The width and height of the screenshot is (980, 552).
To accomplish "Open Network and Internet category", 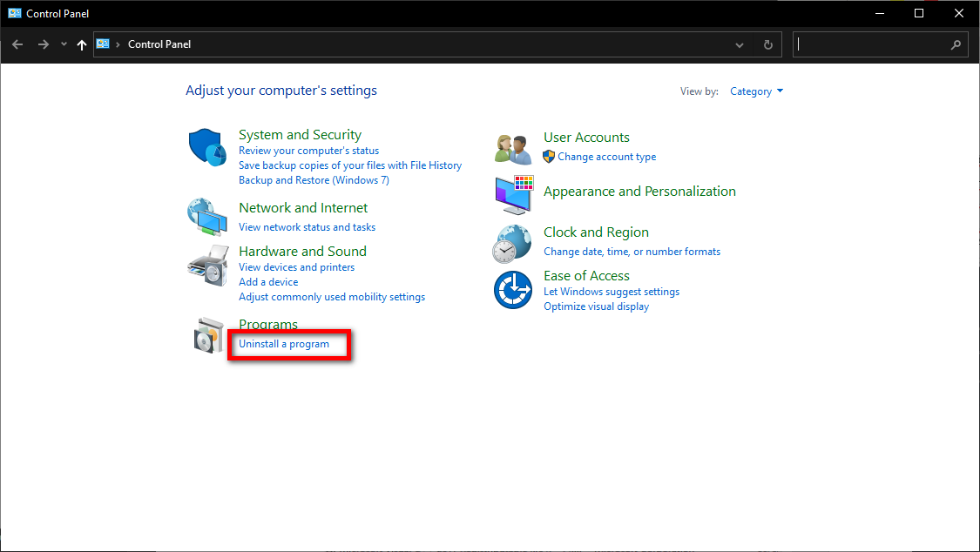I will pos(303,208).
